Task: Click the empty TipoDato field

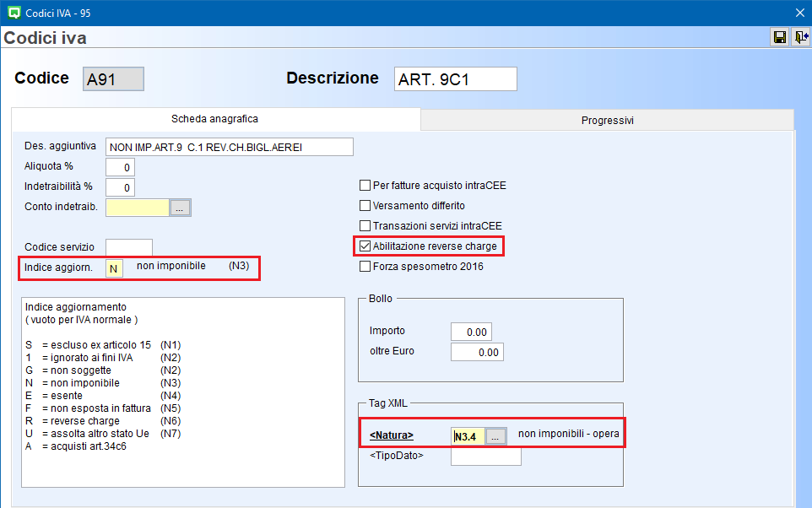Action: [x=485, y=457]
